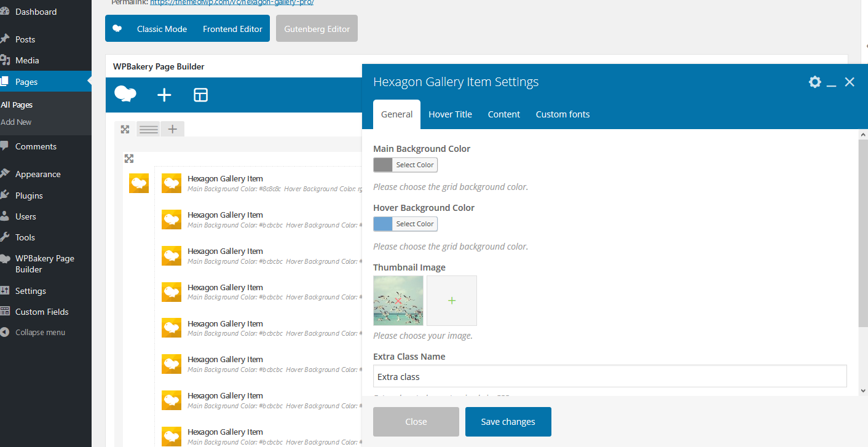
Task: Click the row drag handle lines icon
Action: click(x=149, y=129)
